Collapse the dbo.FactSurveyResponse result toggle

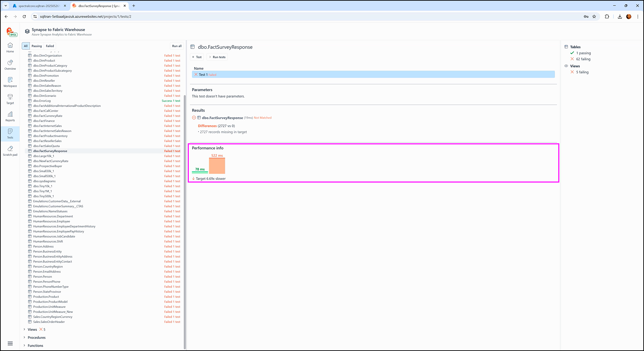[x=194, y=118]
